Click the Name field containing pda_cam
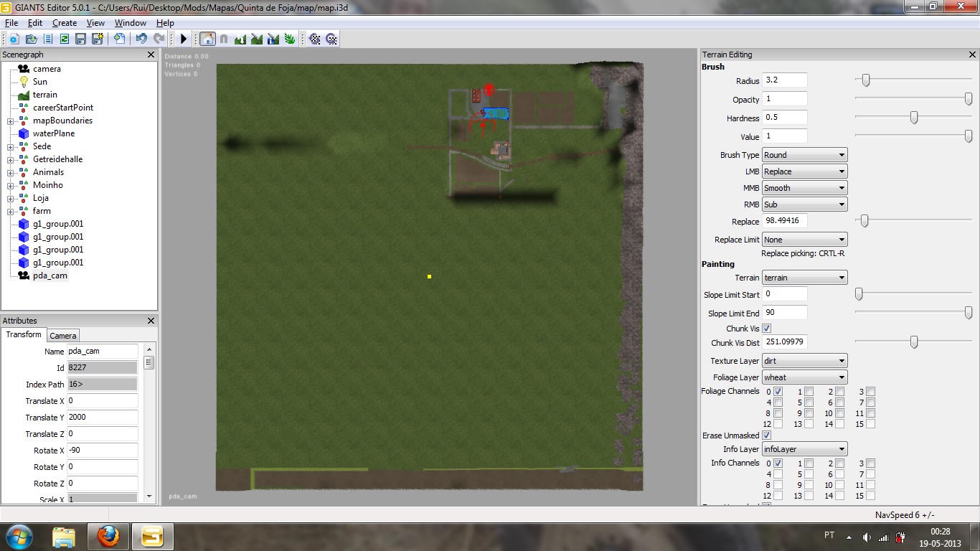Image resolution: width=980 pixels, height=551 pixels. [102, 352]
